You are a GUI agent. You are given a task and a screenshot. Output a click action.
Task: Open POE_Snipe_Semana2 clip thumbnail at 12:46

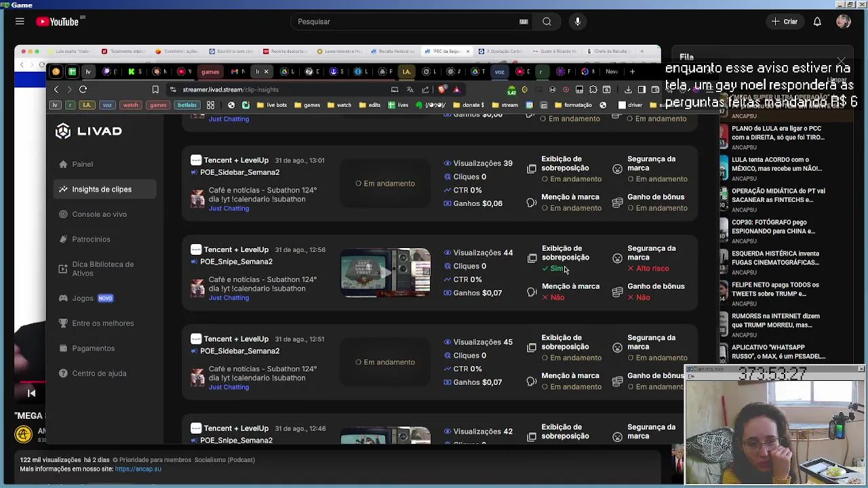click(385, 435)
